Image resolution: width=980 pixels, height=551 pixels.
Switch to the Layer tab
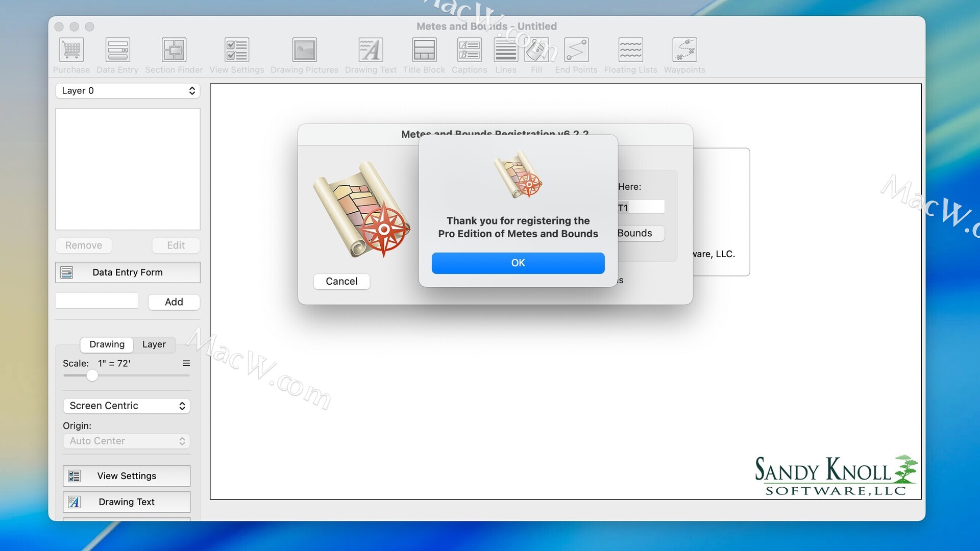coord(154,344)
